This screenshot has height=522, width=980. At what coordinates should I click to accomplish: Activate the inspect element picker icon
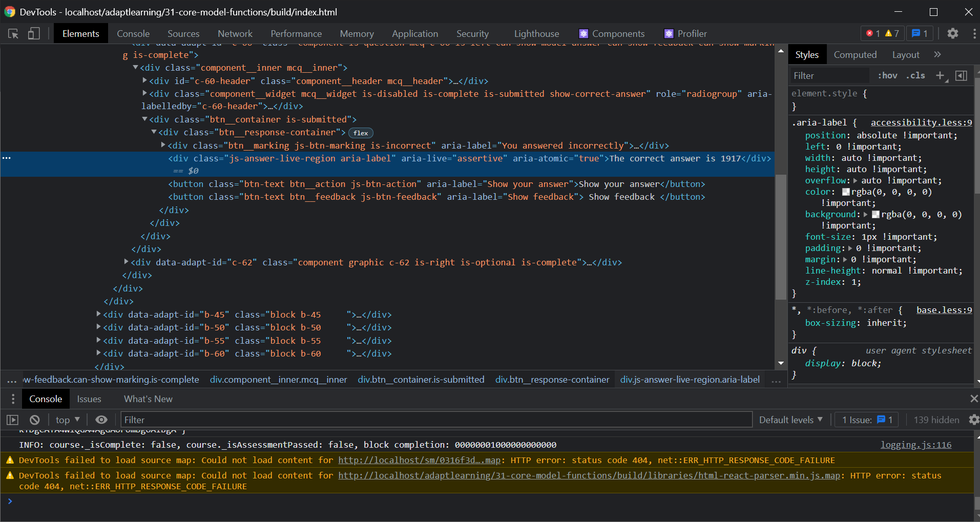coord(13,34)
